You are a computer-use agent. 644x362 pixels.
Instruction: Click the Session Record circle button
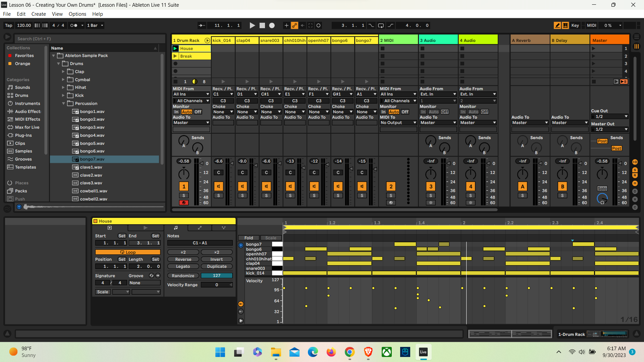point(319,25)
